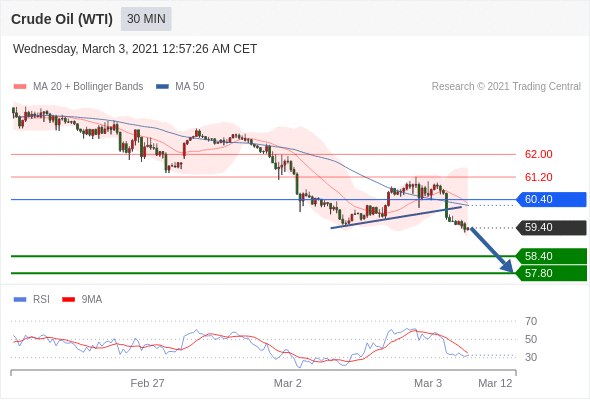
Task: Click the MA 50 legend blue swatch
Action: tap(162, 87)
